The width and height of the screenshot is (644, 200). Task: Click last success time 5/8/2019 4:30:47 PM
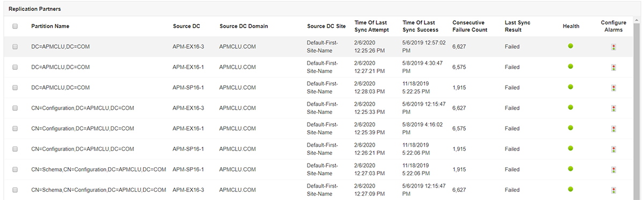422,67
